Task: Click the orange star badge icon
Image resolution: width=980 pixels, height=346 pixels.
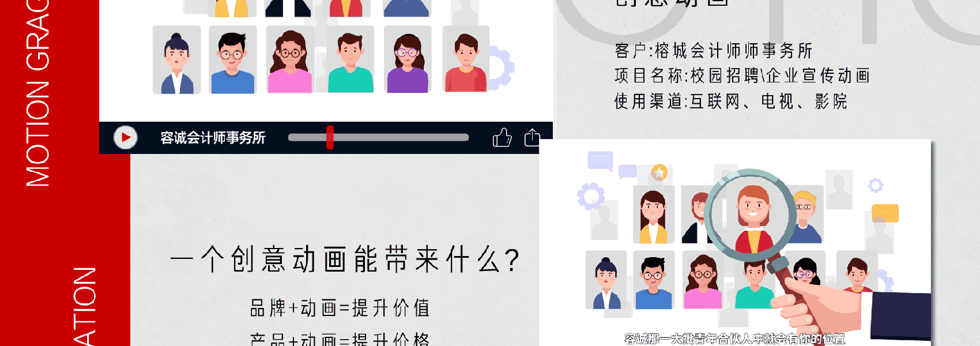Action: click(x=659, y=172)
